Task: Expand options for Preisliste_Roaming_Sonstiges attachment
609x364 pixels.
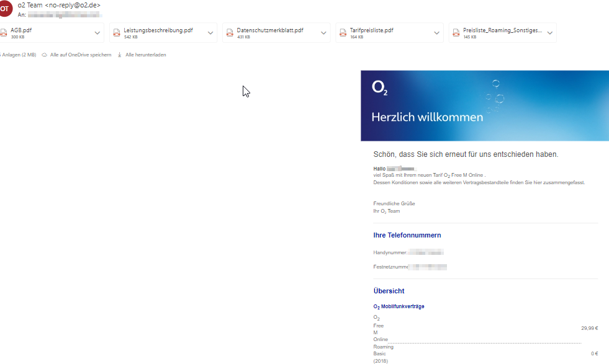Action: tap(550, 33)
